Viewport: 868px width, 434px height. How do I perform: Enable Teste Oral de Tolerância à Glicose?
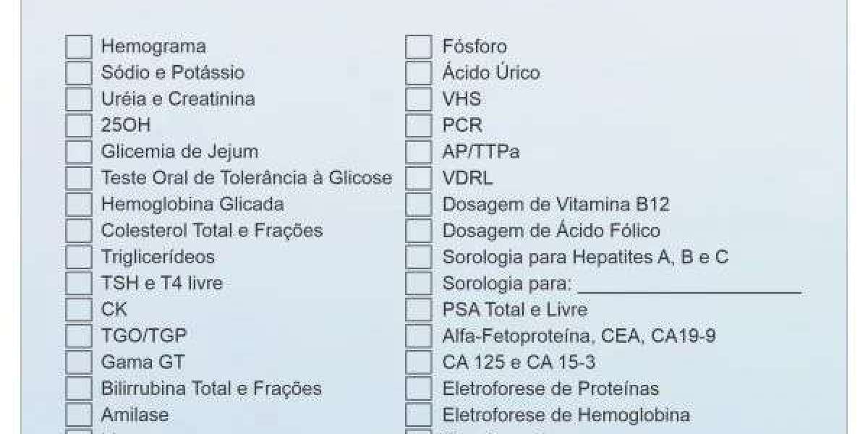(x=79, y=178)
